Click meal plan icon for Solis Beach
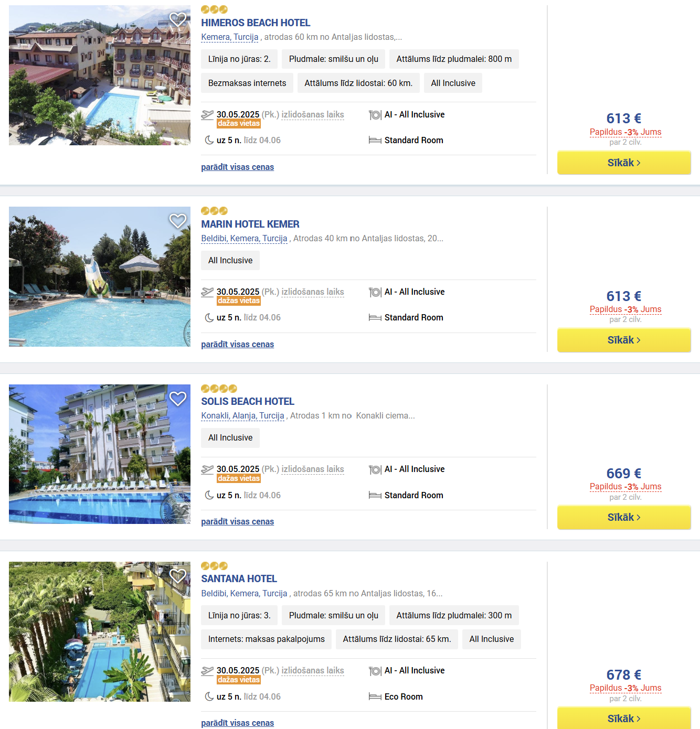 coord(375,469)
